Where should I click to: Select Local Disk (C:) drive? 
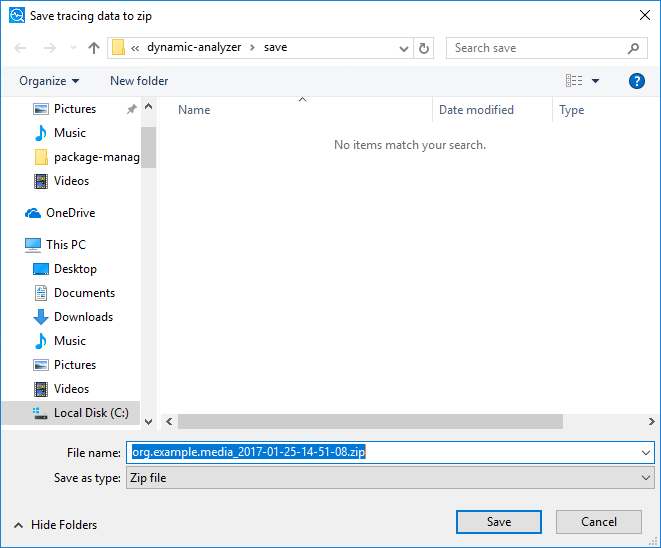[x=91, y=413]
